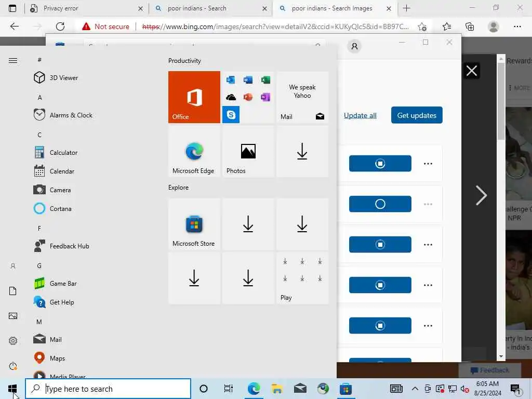Click Update all in the Store window
The width and height of the screenshot is (532, 399).
360,115
